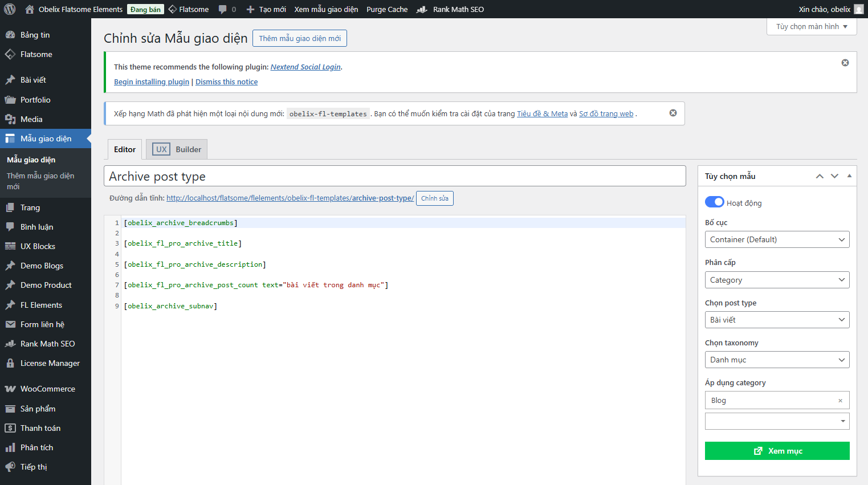Open the Phân cấp Category dropdown
Image resolution: width=868 pixels, height=485 pixels.
pos(777,280)
